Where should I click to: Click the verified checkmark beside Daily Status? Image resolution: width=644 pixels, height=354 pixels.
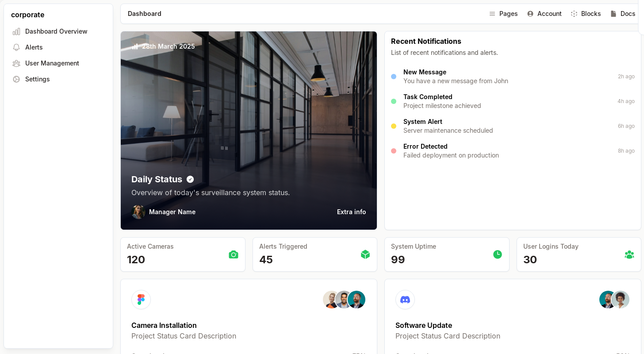coord(190,179)
